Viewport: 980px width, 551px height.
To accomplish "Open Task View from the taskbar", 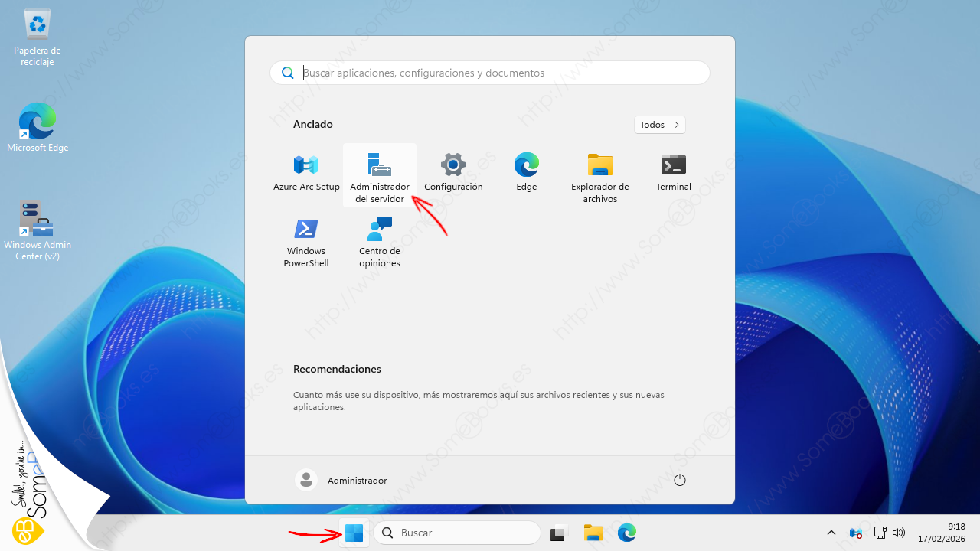I will 559,533.
